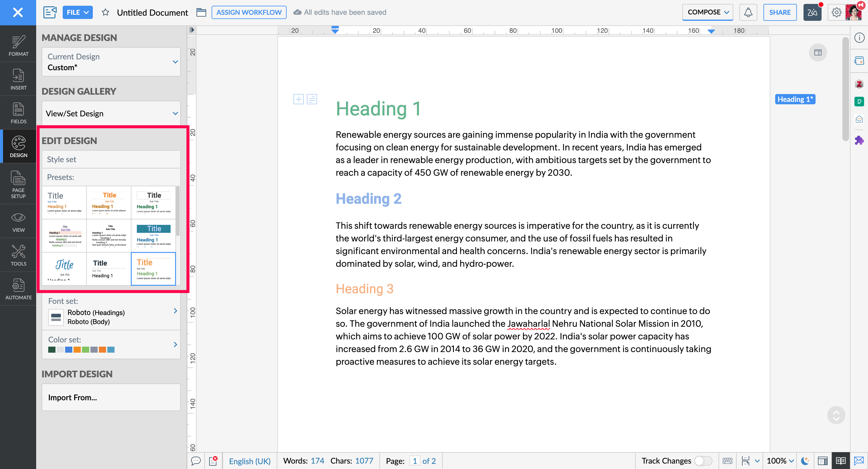Click the presets list scrollbar
Screen dimensions: 868x469
tap(178, 211)
